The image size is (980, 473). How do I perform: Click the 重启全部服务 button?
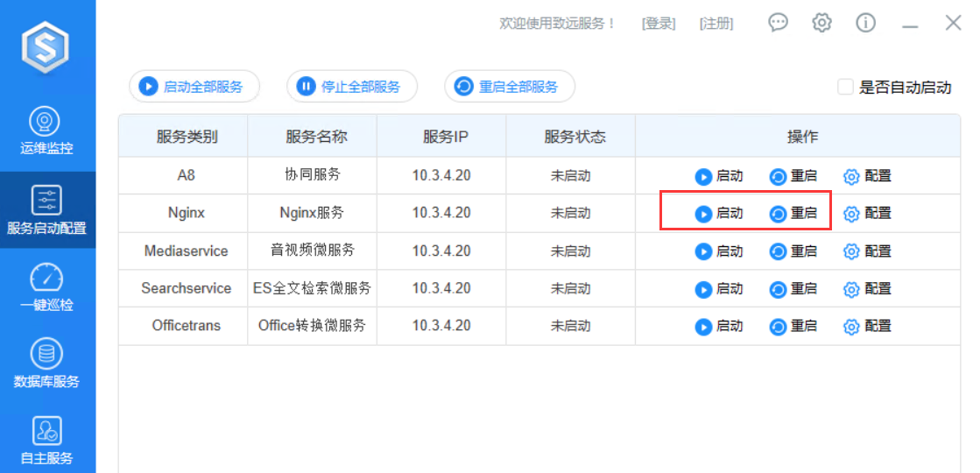pos(510,87)
